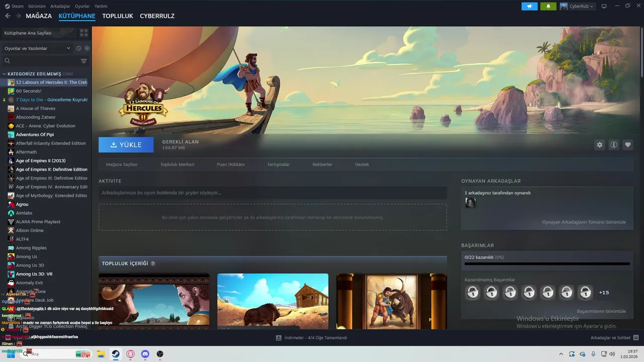The width and height of the screenshot is (644, 362).
Task: Click the blue YÜKLE install button
Action: tap(126, 145)
